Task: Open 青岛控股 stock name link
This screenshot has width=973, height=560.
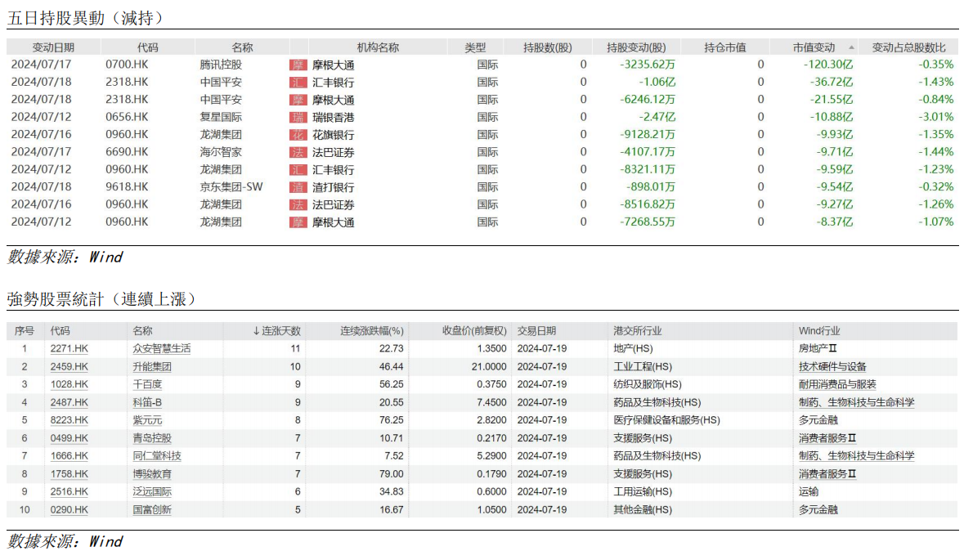Action: [x=152, y=438]
